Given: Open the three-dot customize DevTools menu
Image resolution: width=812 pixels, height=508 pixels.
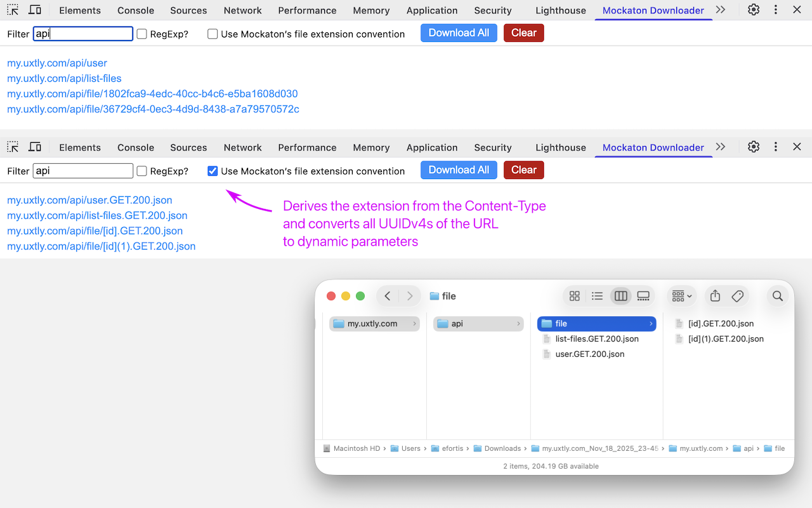Looking at the screenshot, I should point(775,10).
